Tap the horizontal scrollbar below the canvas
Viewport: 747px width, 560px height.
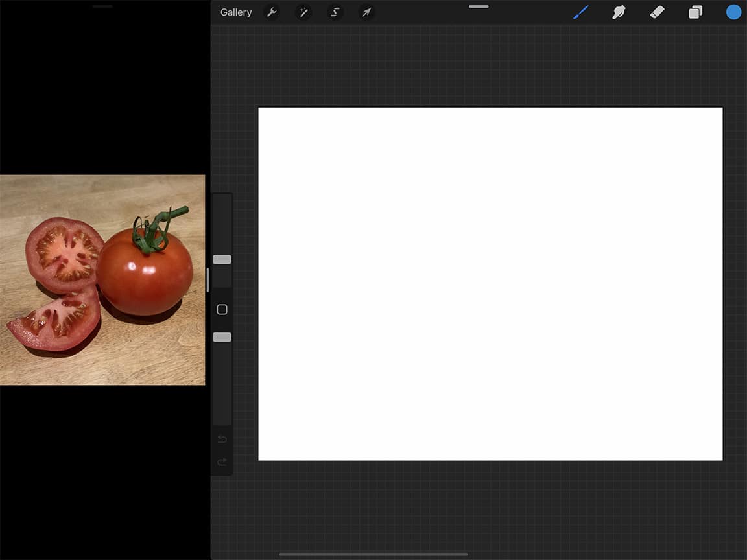[x=373, y=554]
